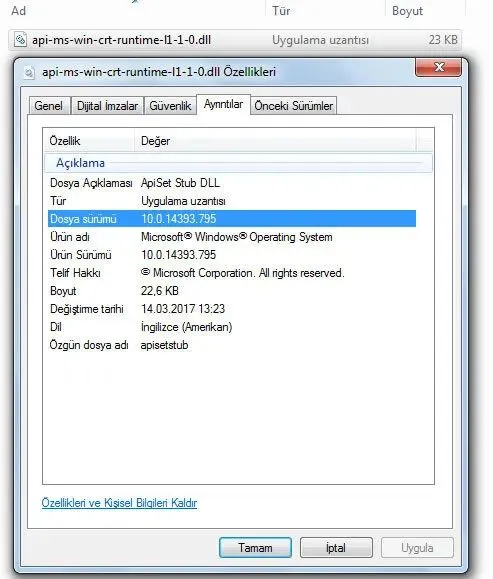Viewport: 493px width, 579px height.
Task: Select the Ürün adı row
Action: tap(232, 237)
